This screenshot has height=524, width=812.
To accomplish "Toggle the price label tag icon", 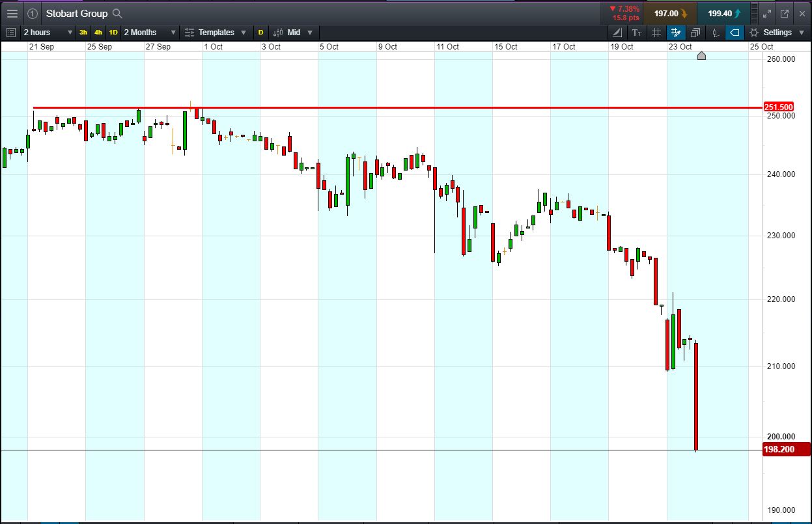I will tap(735, 32).
